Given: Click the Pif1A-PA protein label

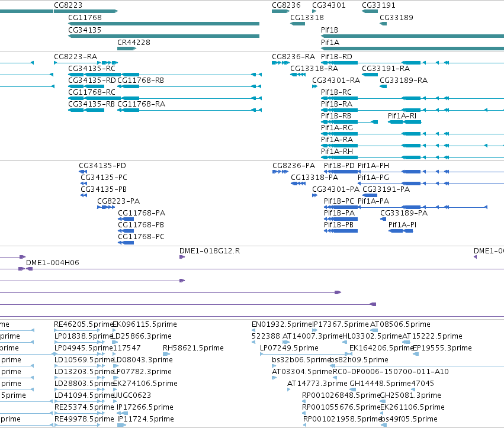Looking at the screenshot, I should tap(373, 201).
